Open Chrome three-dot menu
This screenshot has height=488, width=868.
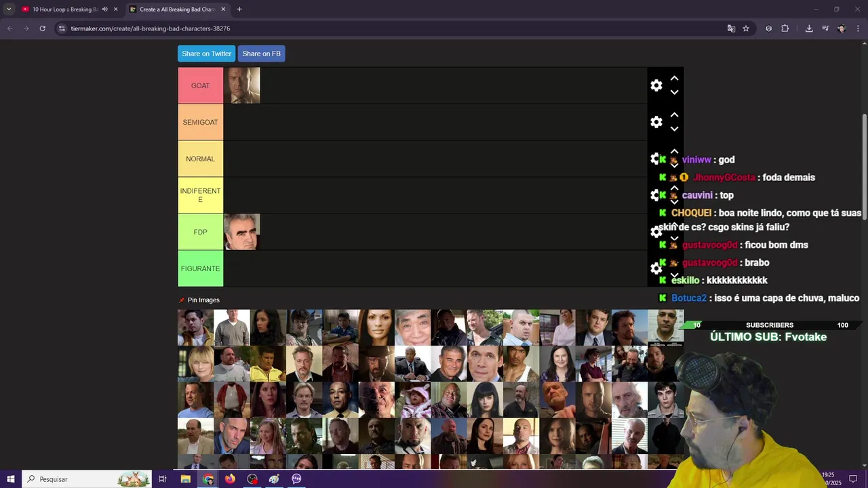click(858, 28)
